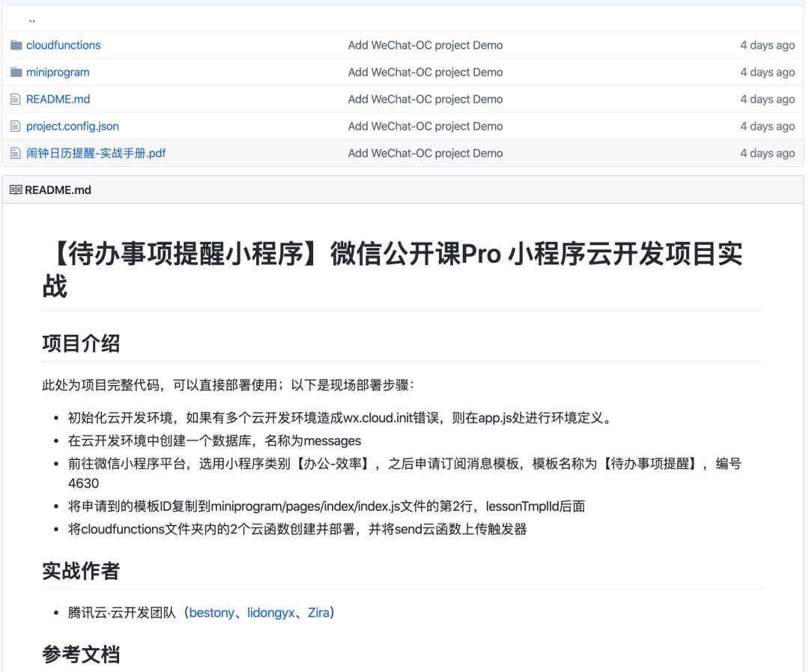Visit lidongyx author profile link
This screenshot has width=809, height=672.
(x=271, y=613)
